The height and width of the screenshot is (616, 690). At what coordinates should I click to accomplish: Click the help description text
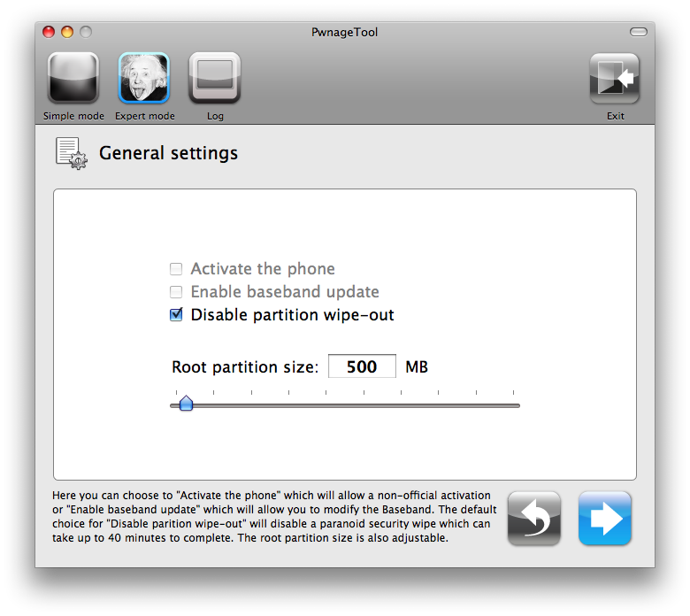pyautogui.click(x=274, y=517)
